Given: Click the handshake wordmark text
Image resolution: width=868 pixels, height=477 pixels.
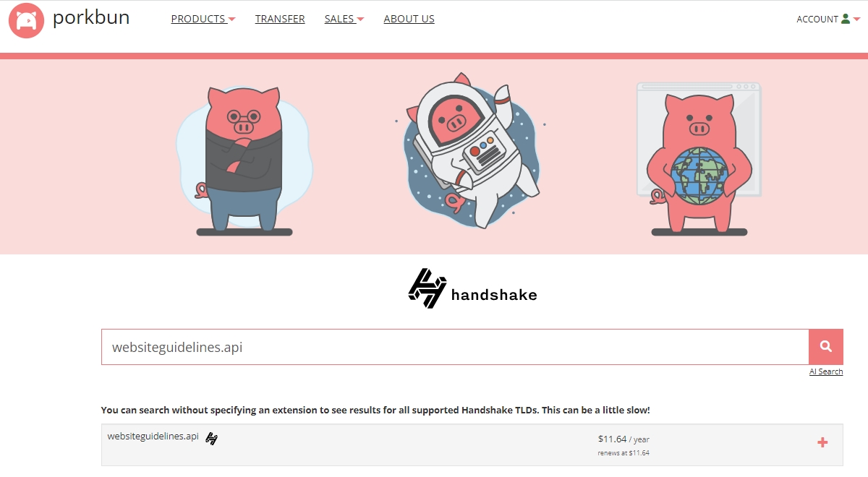Looking at the screenshot, I should coord(494,295).
